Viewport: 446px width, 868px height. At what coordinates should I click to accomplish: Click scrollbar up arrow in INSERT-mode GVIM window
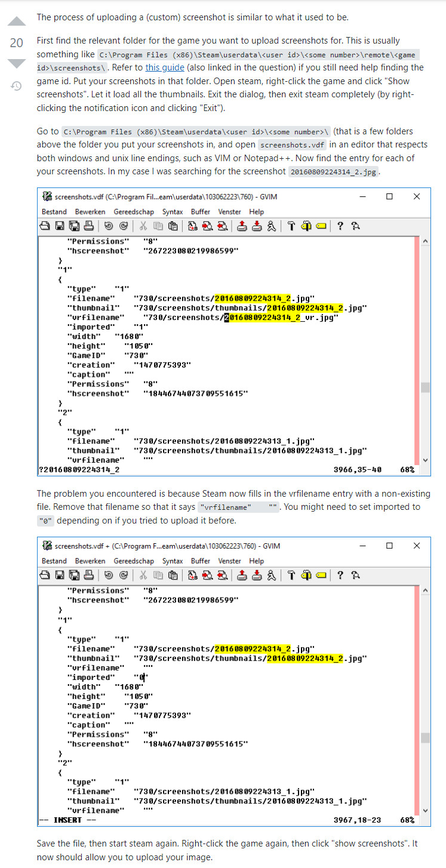(x=425, y=590)
